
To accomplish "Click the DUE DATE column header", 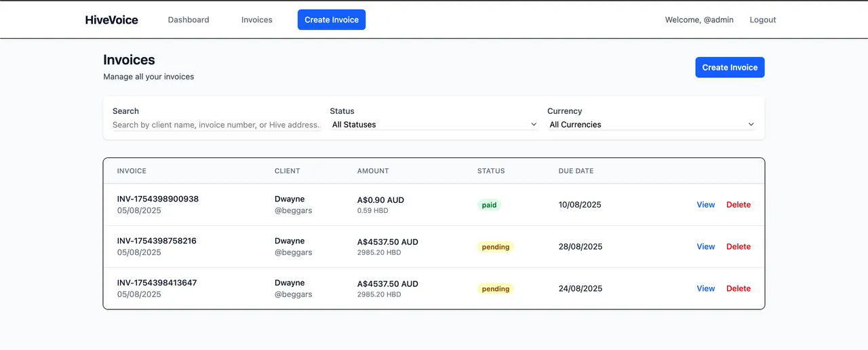I will click(x=576, y=171).
